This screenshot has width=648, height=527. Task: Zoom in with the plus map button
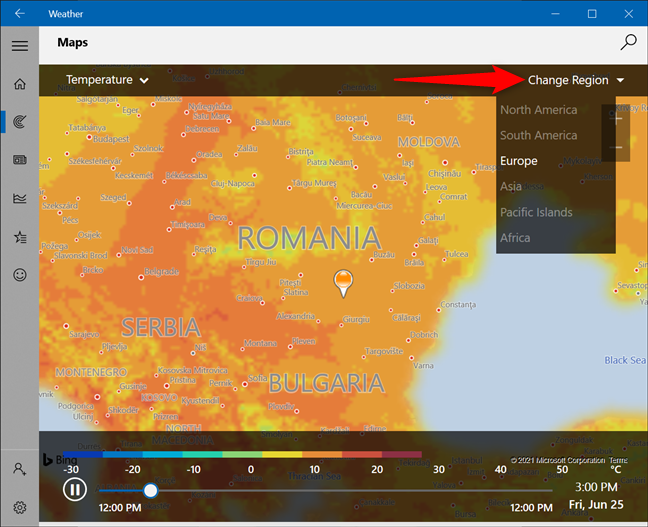point(618,120)
